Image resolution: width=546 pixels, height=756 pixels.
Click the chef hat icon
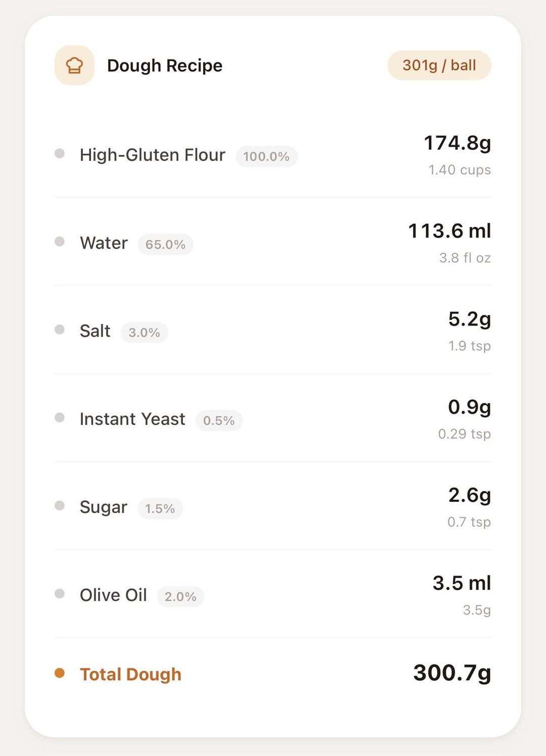click(x=74, y=66)
